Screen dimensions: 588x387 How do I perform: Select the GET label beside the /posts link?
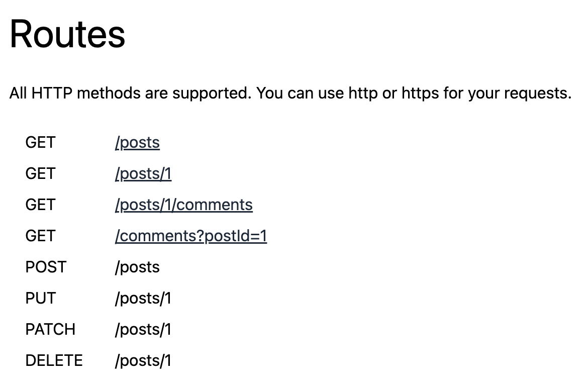pyautogui.click(x=41, y=143)
